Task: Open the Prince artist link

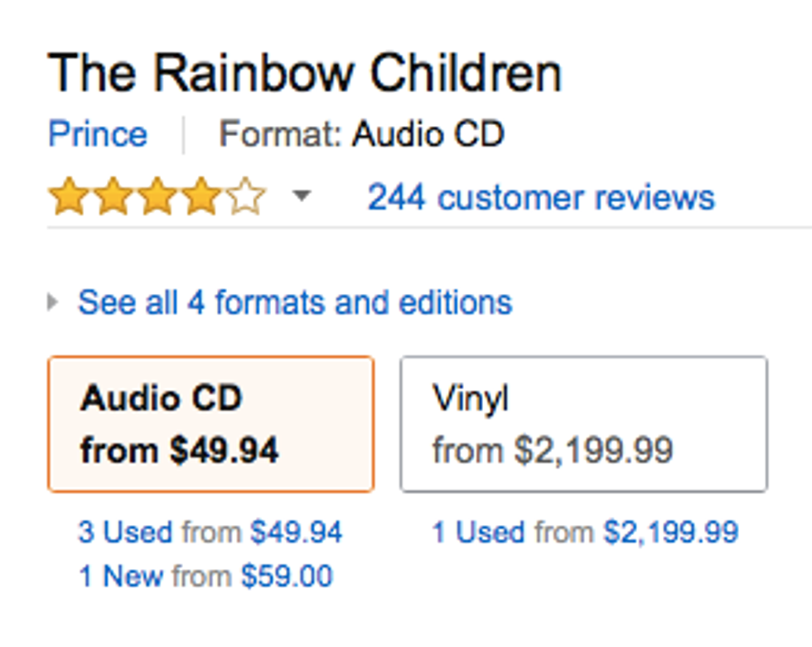Action: (x=98, y=134)
